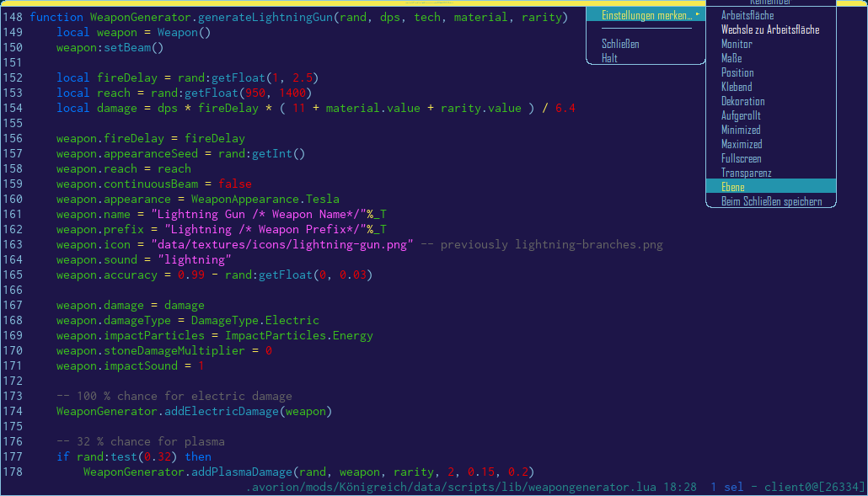The width and height of the screenshot is (868, 496).
Task: Click line number 154 in the gutter
Action: 13,108
